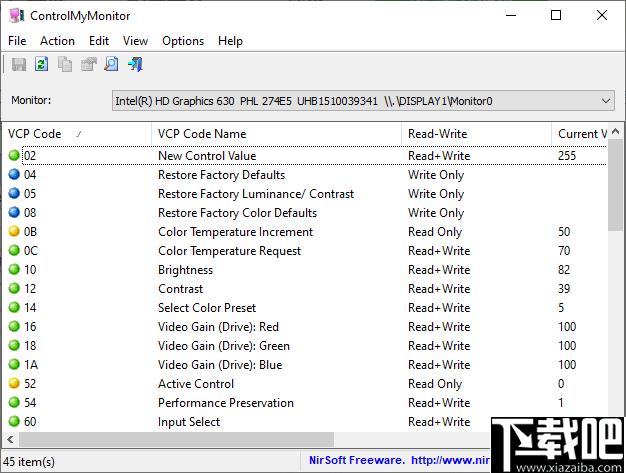The width and height of the screenshot is (626, 473).
Task: Click green icon beside code 60
Action: 14,421
